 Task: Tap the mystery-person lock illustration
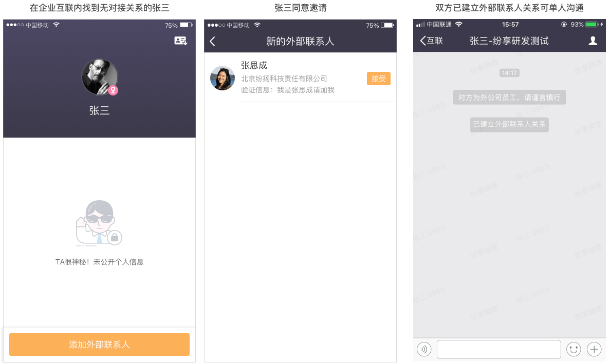pos(99,223)
